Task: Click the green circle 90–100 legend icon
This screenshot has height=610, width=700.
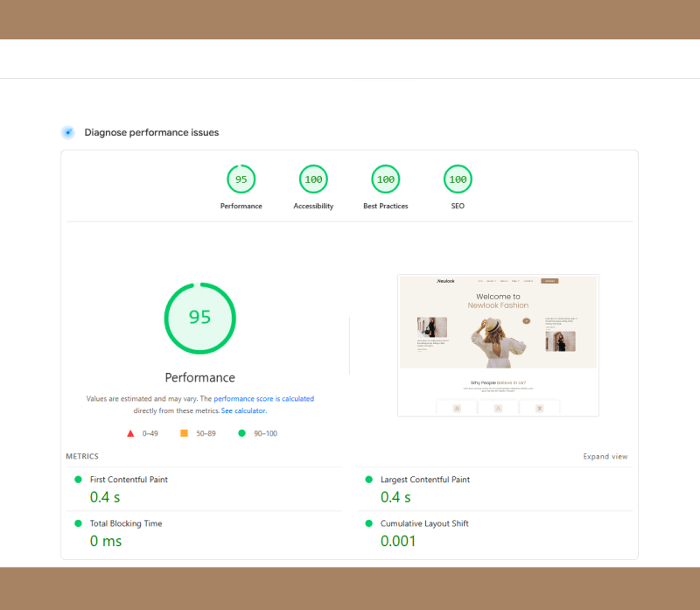Action: click(x=242, y=433)
